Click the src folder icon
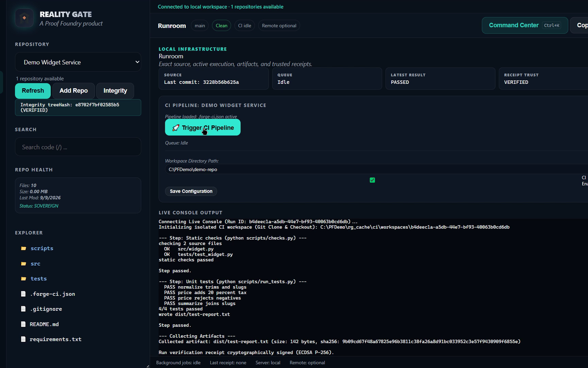588x368 pixels. point(24,264)
